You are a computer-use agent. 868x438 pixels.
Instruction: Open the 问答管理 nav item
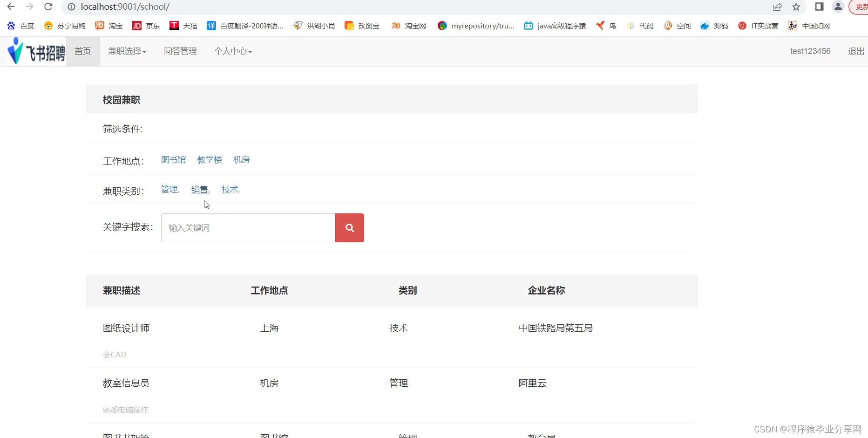click(x=180, y=51)
